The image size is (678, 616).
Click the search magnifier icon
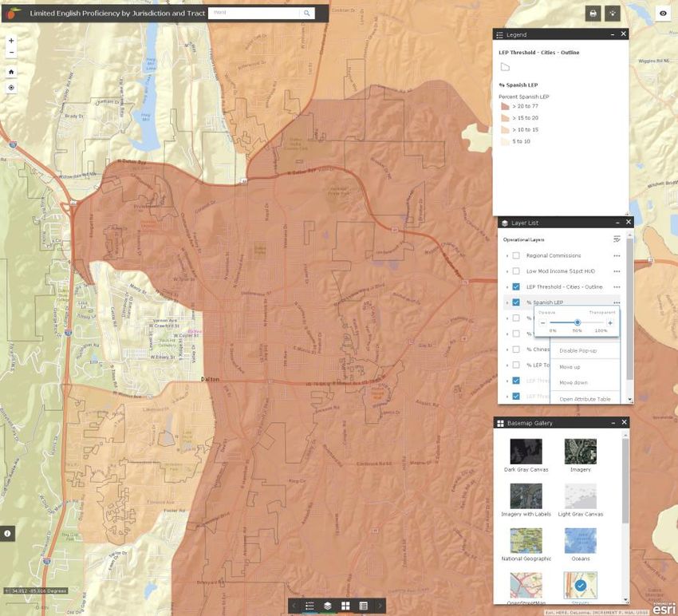click(x=306, y=13)
